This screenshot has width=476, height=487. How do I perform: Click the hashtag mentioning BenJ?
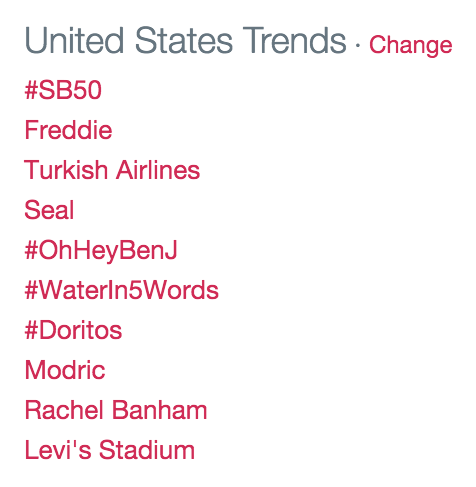101,251
